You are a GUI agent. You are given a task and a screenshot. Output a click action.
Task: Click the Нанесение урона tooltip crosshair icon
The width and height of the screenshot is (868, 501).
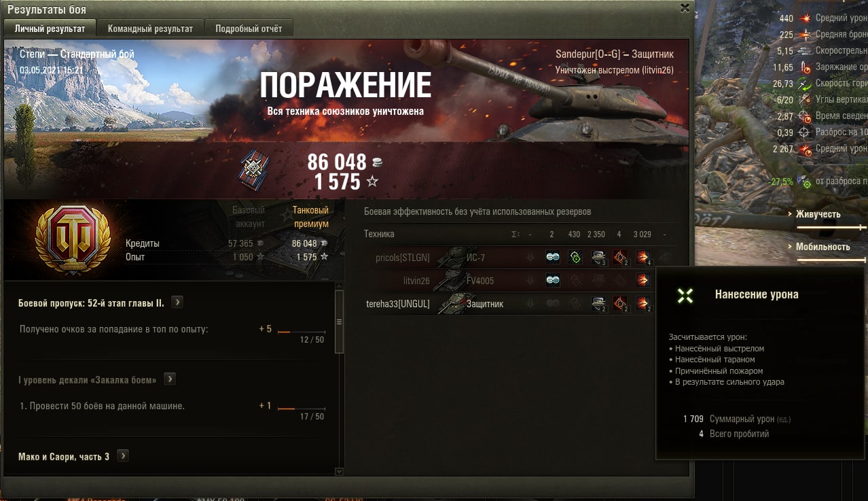pyautogui.click(x=685, y=295)
